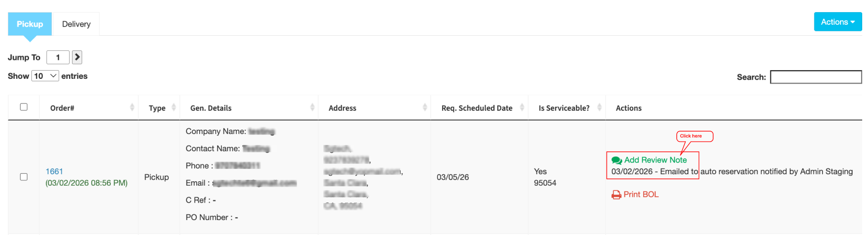
Task: Sort by Type column arrows
Action: 174,108
